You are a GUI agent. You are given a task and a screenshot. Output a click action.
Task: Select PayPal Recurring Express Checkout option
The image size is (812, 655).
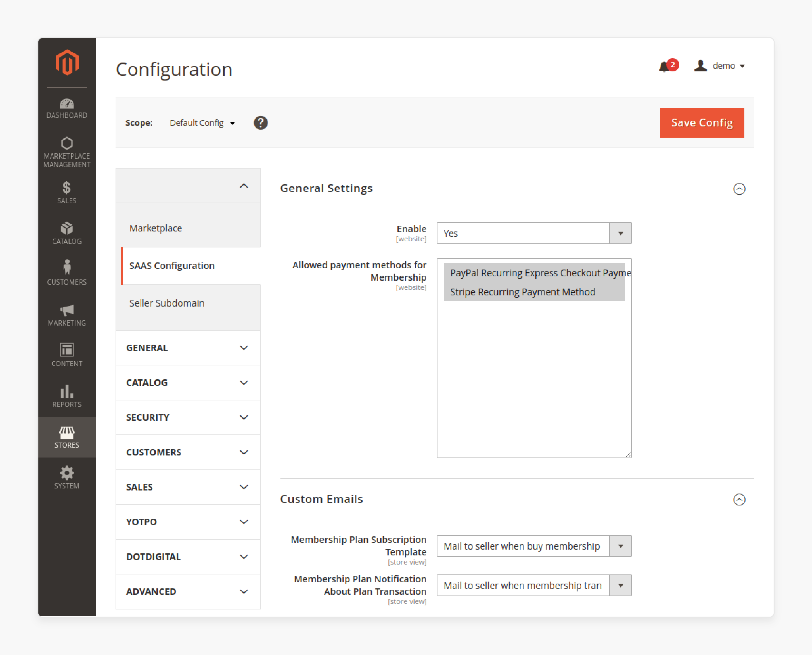[x=534, y=273]
